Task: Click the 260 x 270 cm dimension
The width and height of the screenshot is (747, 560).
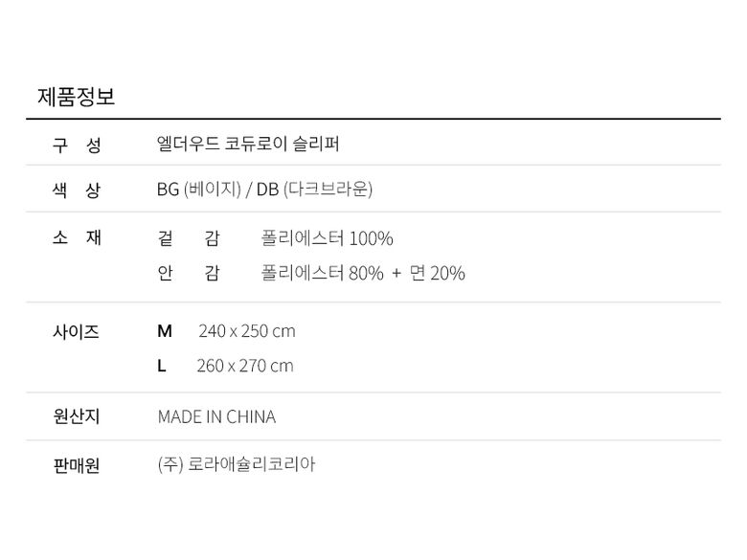Action: pos(245,366)
